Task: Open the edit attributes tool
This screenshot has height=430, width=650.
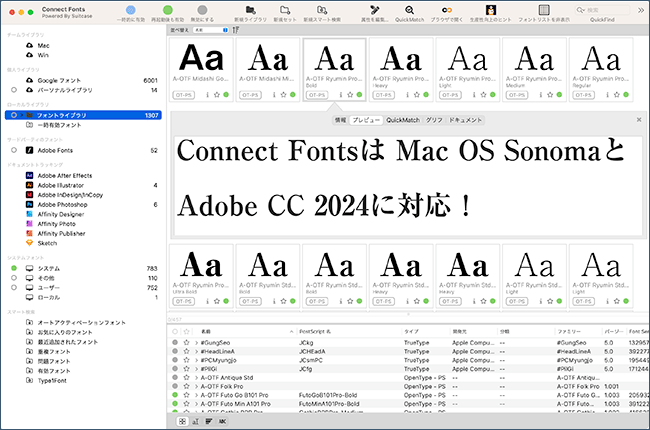Action: (x=374, y=10)
